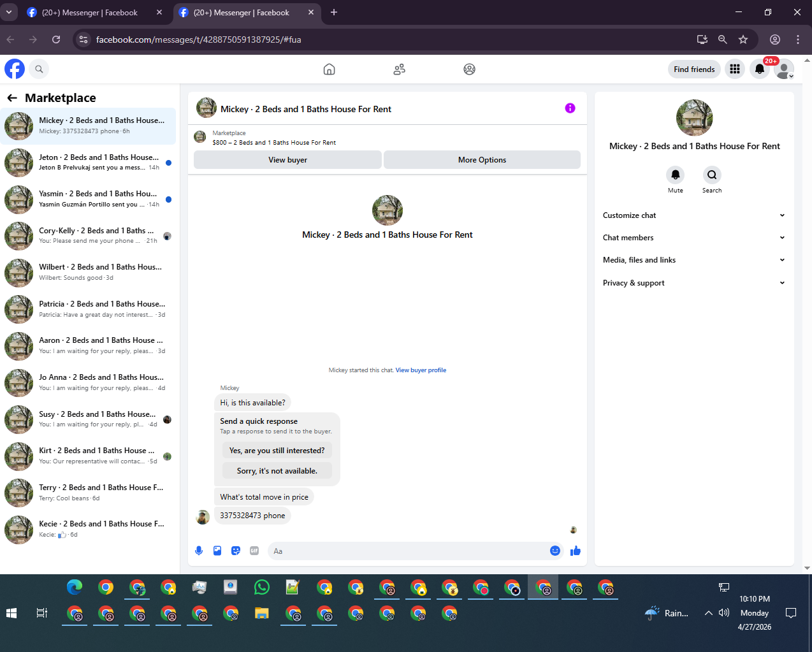Open Mickey conversation in list

[89, 126]
